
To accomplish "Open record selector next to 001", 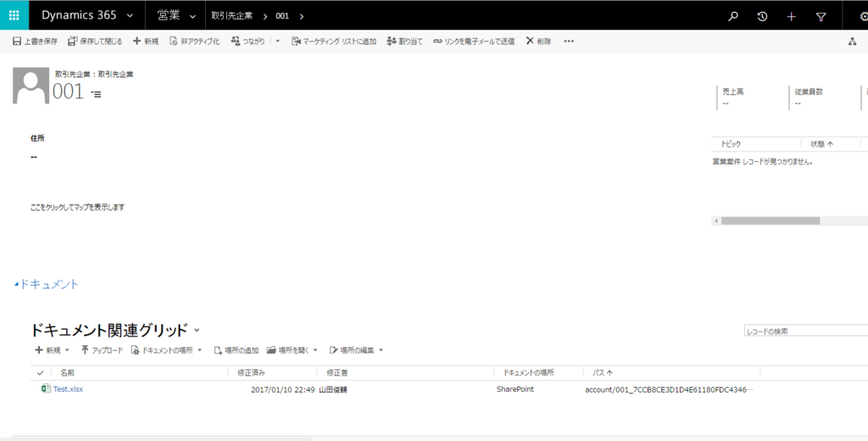I will coord(96,95).
